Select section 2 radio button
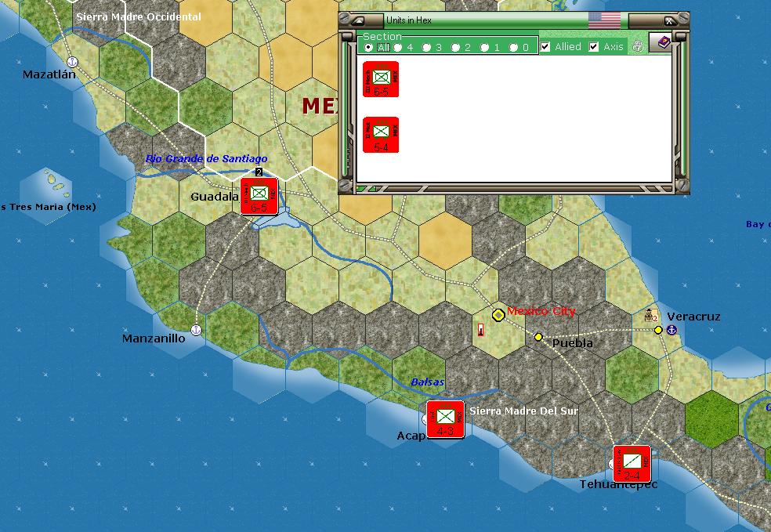The width and height of the screenshot is (771, 532). click(455, 47)
